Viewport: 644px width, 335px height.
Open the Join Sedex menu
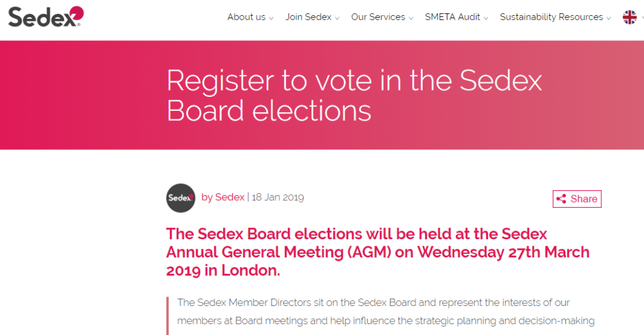pyautogui.click(x=308, y=17)
